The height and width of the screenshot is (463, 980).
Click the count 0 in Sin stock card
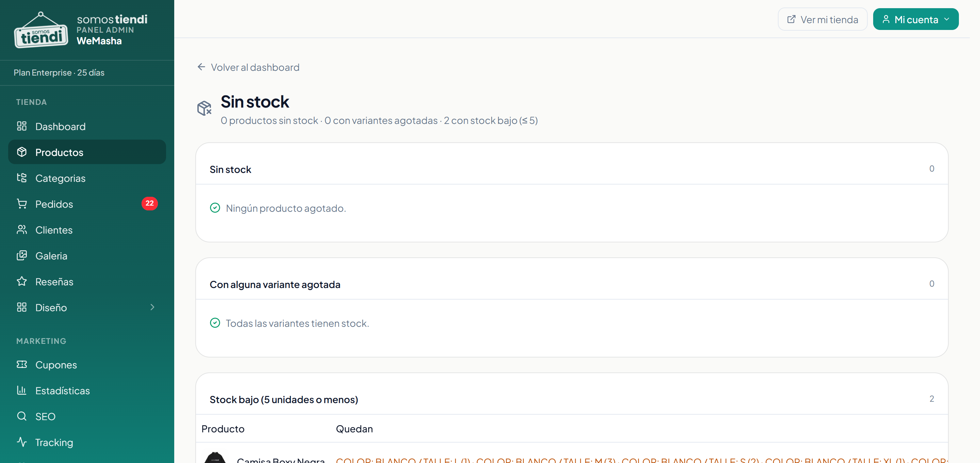pyautogui.click(x=932, y=168)
